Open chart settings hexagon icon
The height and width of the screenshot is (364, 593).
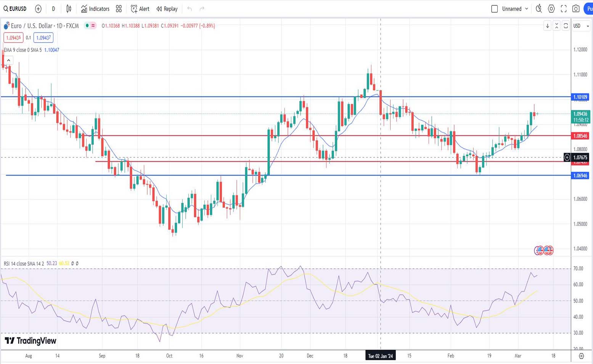click(x=551, y=9)
